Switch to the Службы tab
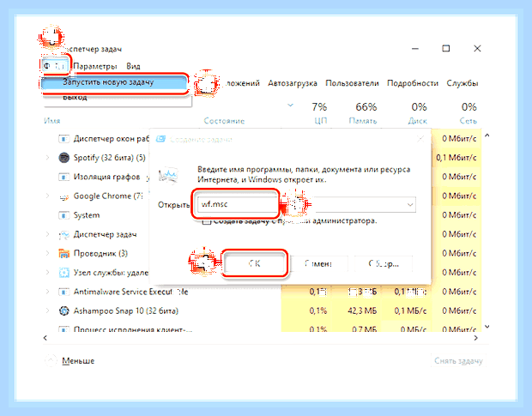532x416 pixels. click(462, 83)
